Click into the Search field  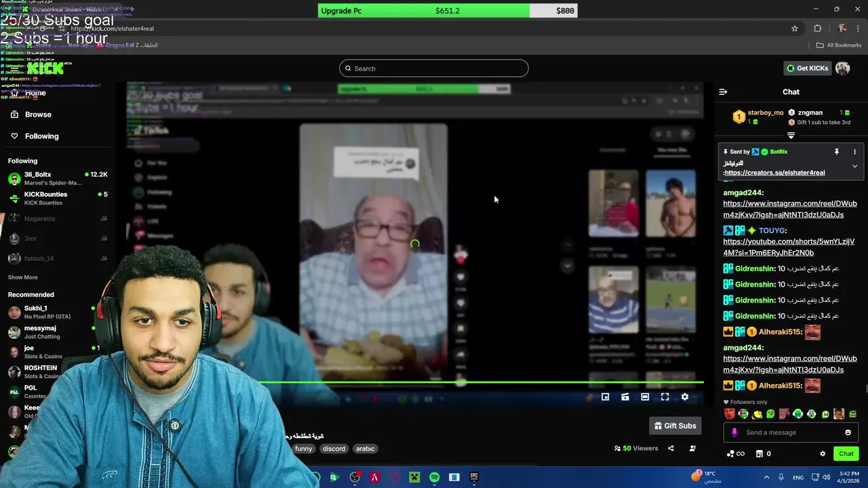coord(434,68)
